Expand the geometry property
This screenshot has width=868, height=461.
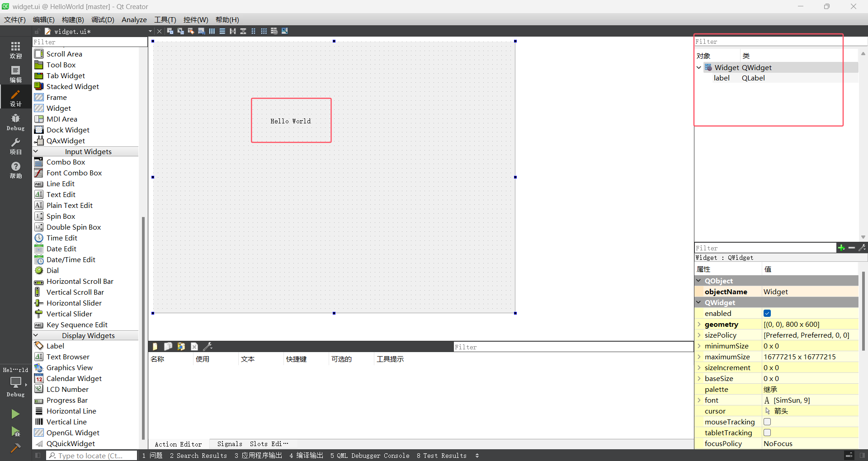coord(699,324)
